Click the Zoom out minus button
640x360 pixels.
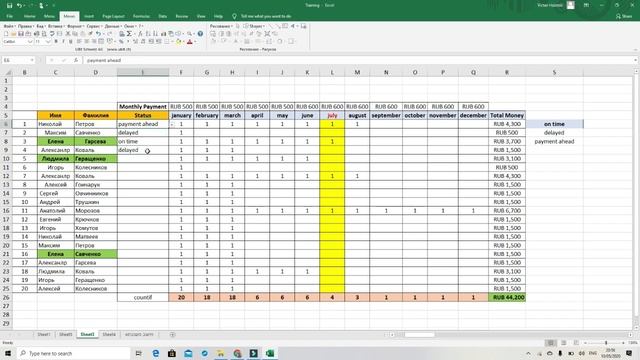[x=585, y=343]
